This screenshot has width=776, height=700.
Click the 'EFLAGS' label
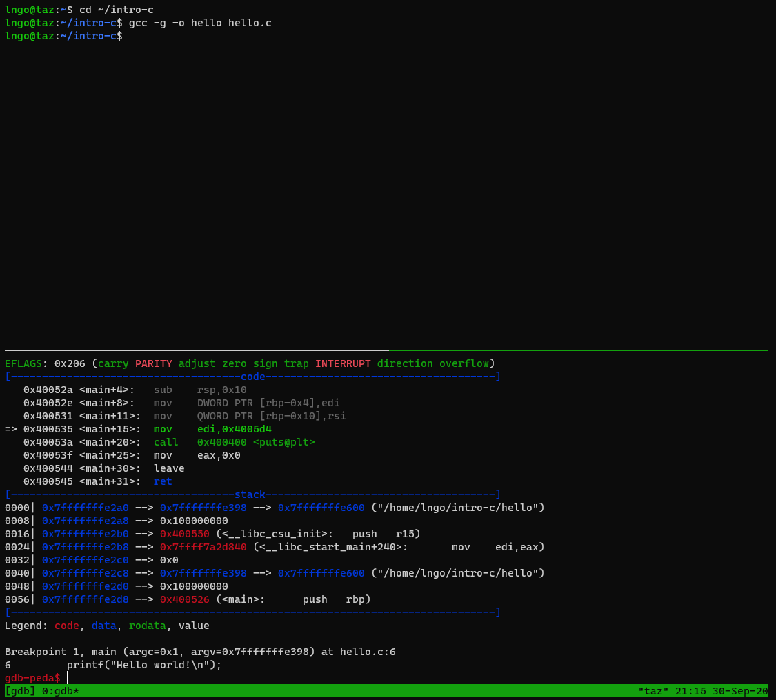23,363
